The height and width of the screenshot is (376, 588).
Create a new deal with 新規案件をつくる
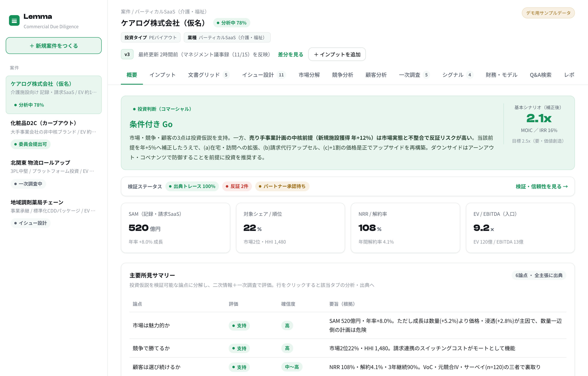54,46
